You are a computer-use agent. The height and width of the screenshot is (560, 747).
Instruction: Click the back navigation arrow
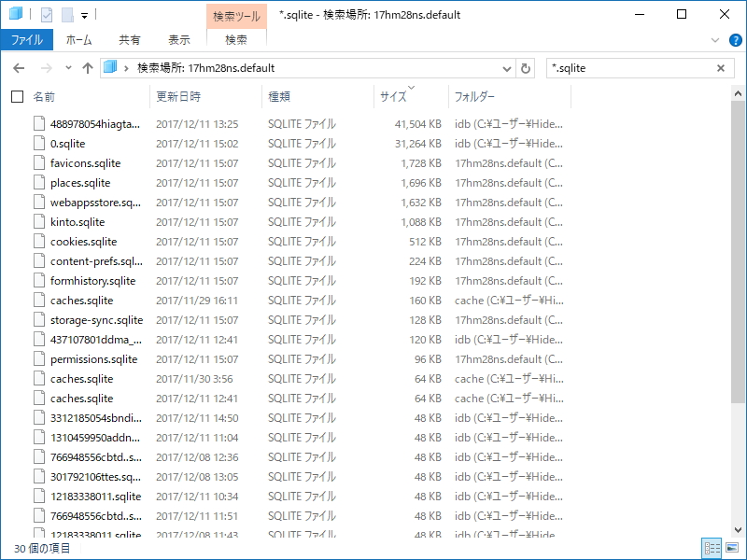pyautogui.click(x=19, y=68)
